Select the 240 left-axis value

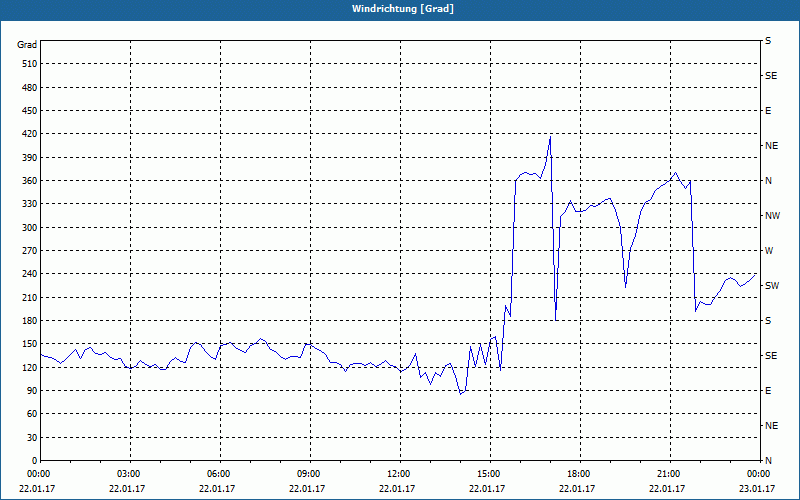pyautogui.click(x=30, y=274)
